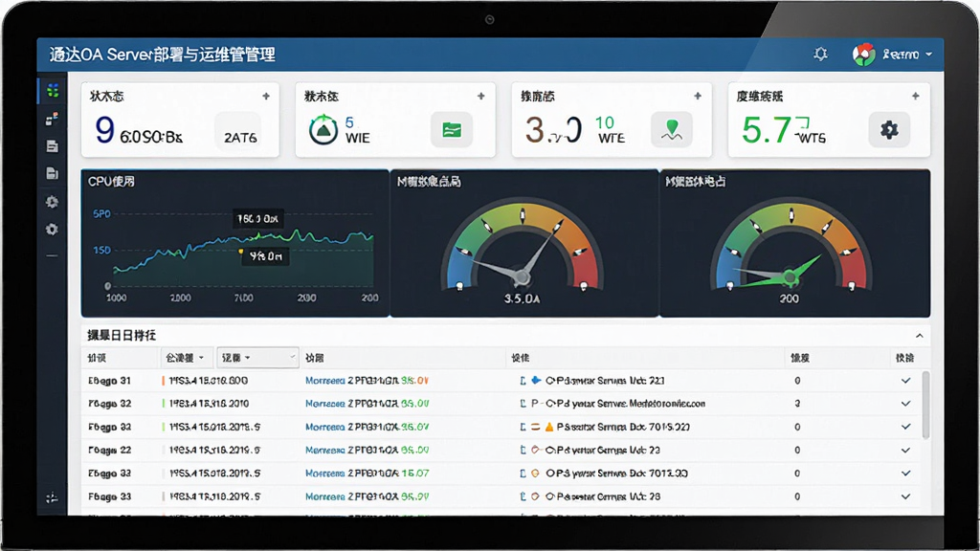Click the small caret right of the "证册" filter box
This screenshot has width=980, height=551.
(292, 358)
